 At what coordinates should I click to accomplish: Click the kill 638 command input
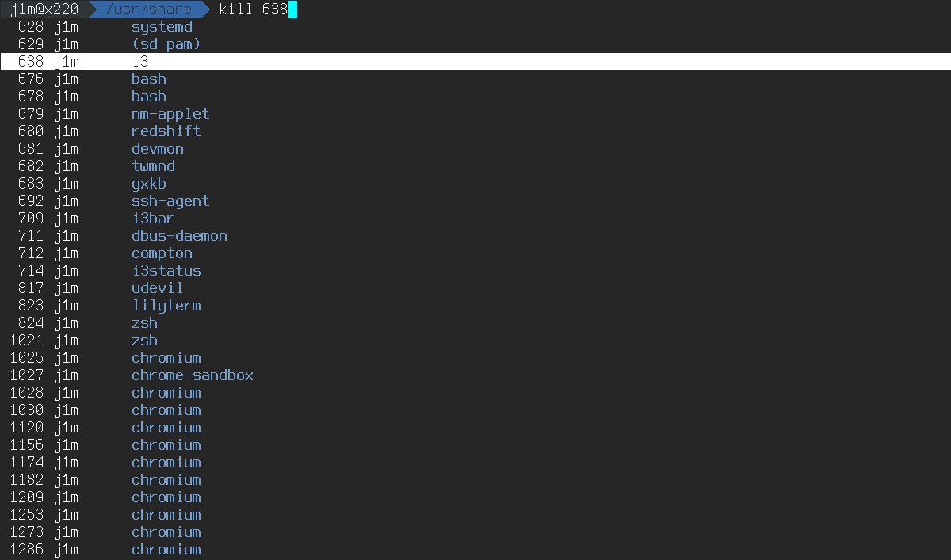point(254,10)
